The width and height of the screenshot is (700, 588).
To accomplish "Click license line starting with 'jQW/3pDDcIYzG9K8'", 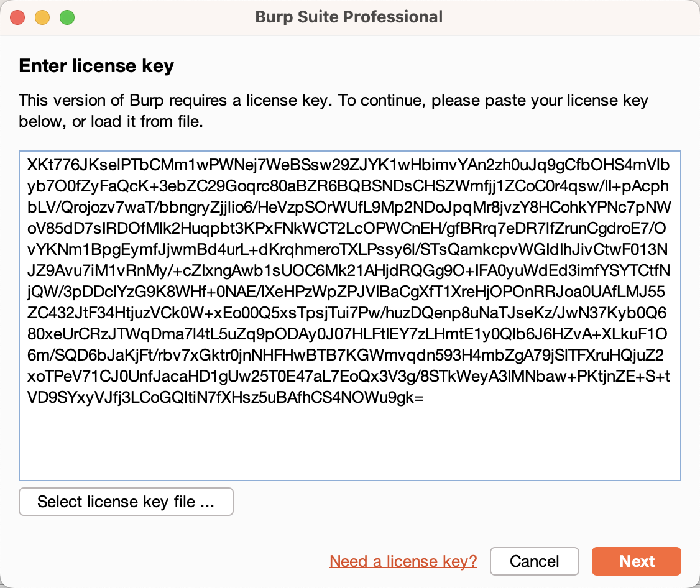I will point(346,292).
